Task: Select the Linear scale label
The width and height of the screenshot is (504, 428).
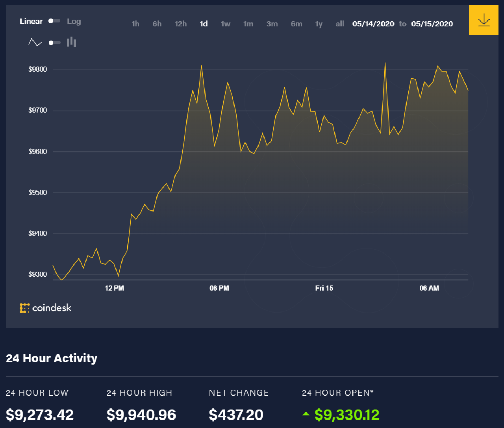Action: click(31, 21)
